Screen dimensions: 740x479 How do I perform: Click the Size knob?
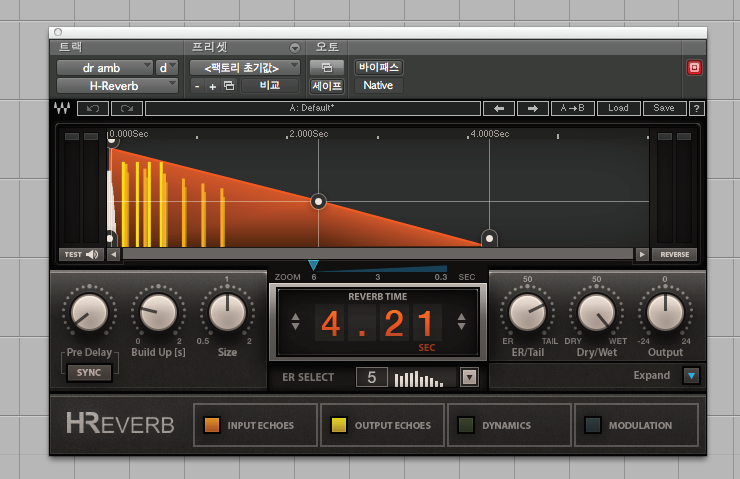(x=227, y=312)
